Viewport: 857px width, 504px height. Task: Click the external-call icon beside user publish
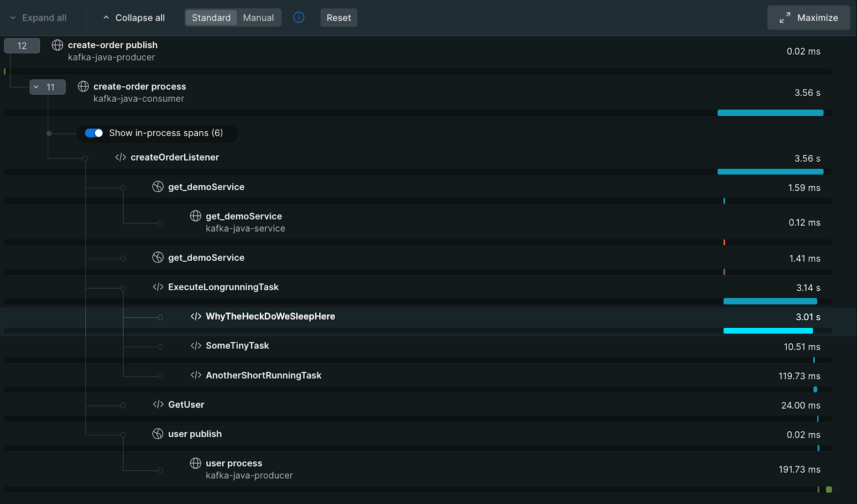(158, 434)
